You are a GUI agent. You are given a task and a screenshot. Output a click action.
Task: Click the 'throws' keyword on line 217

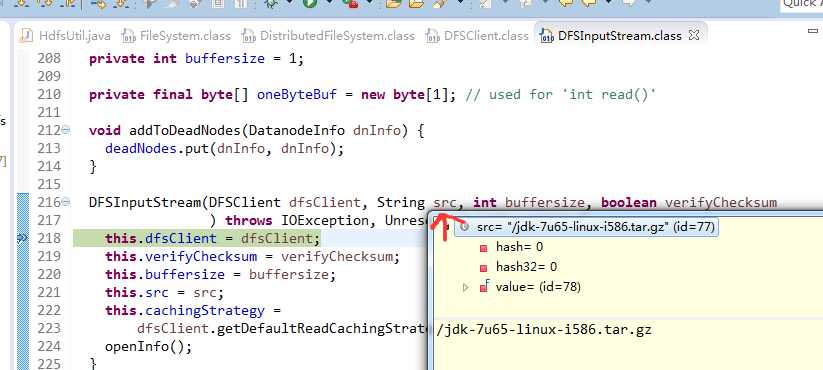pyautogui.click(x=249, y=220)
